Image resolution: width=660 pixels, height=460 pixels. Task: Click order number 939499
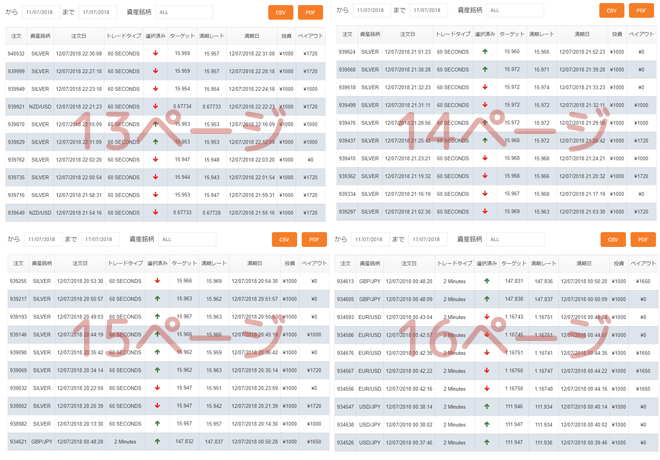click(347, 105)
